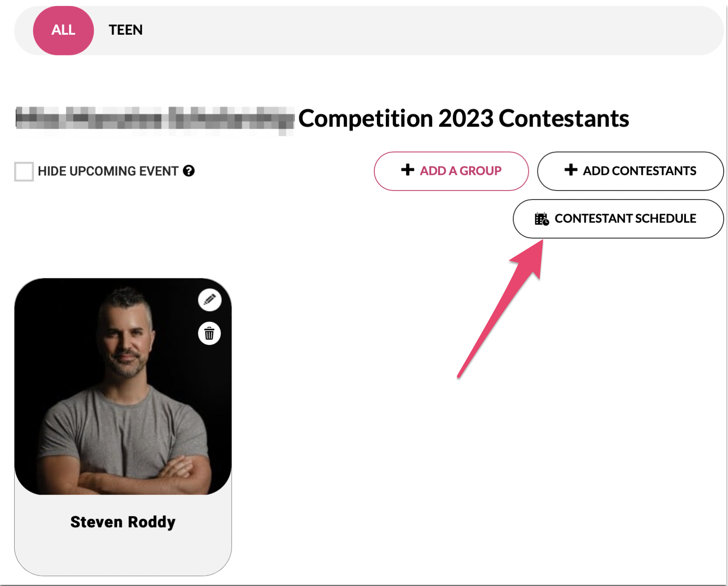This screenshot has width=728, height=586.
Task: Click the help question mark icon
Action: pos(189,171)
